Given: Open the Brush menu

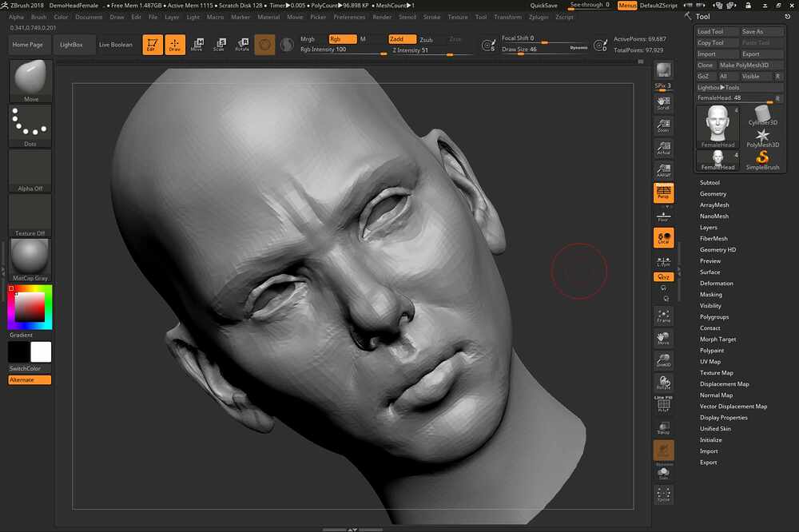Looking at the screenshot, I should [x=38, y=17].
